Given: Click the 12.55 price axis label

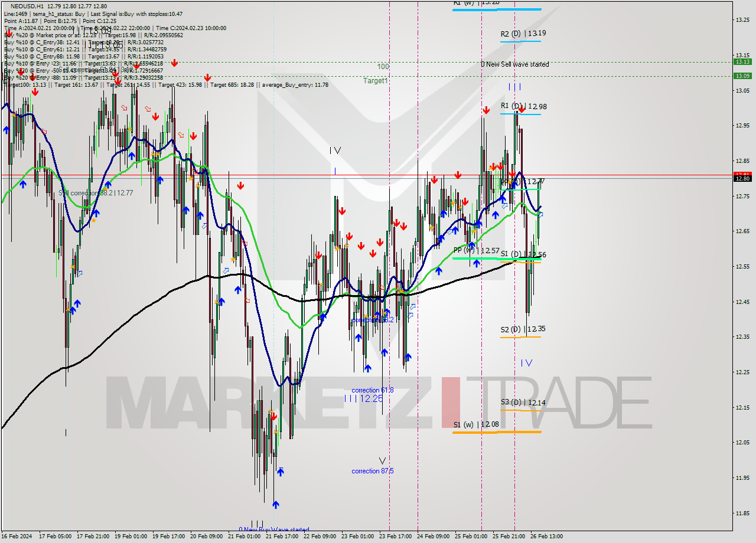Looking at the screenshot, I should pos(742,266).
